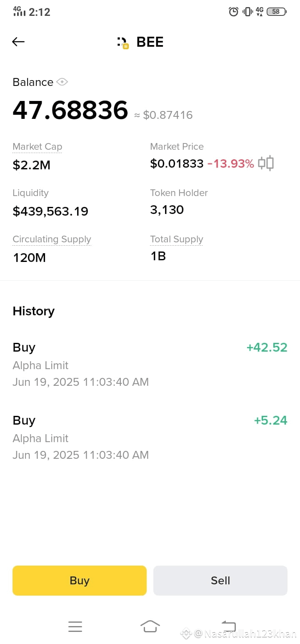The height and width of the screenshot is (644, 300).
Task: Tap the Android back navigation icon
Action: 228,626
